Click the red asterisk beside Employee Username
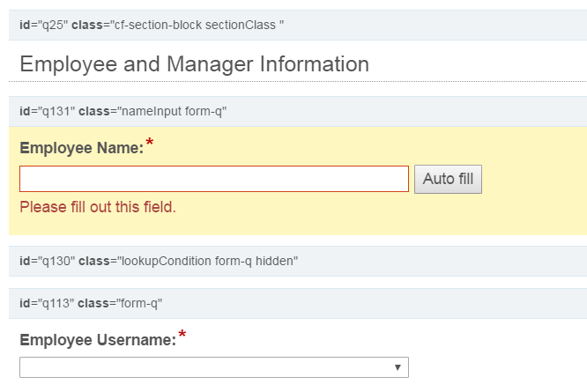The image size is (587, 392). coord(182,334)
